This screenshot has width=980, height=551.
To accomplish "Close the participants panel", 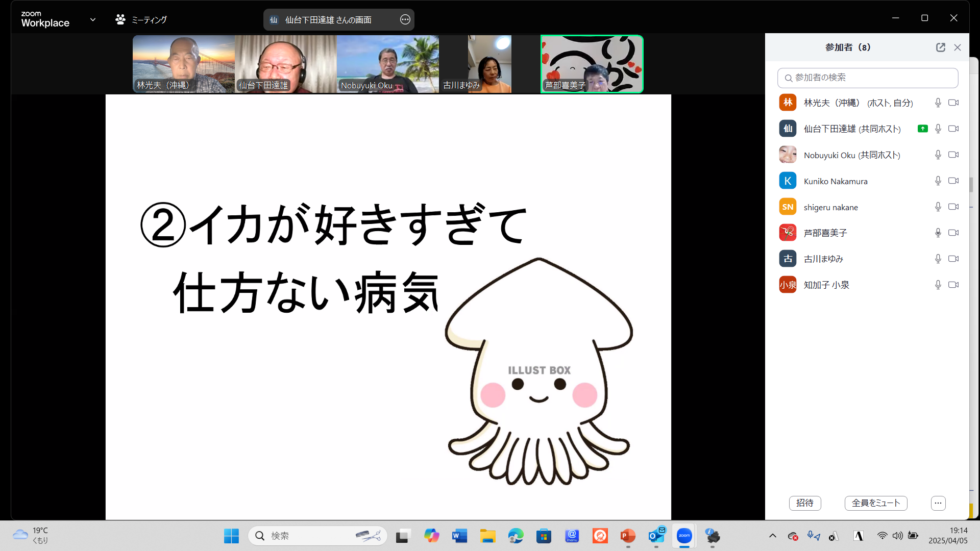I will pos(958,47).
